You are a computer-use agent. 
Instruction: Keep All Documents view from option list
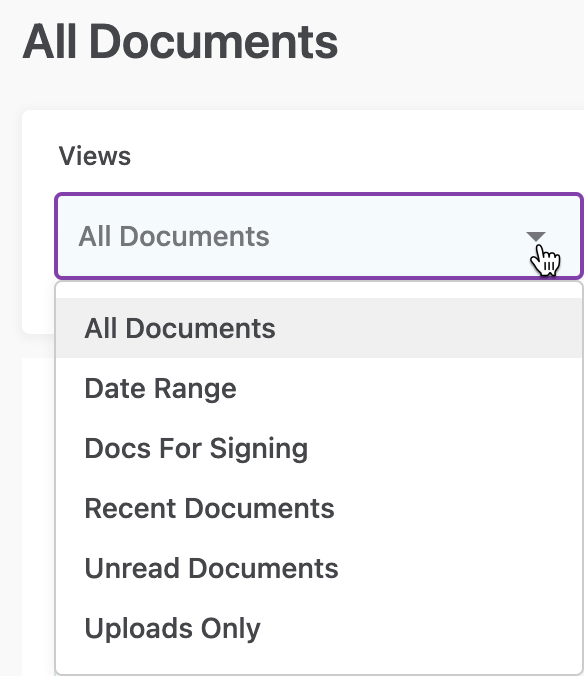click(319, 328)
